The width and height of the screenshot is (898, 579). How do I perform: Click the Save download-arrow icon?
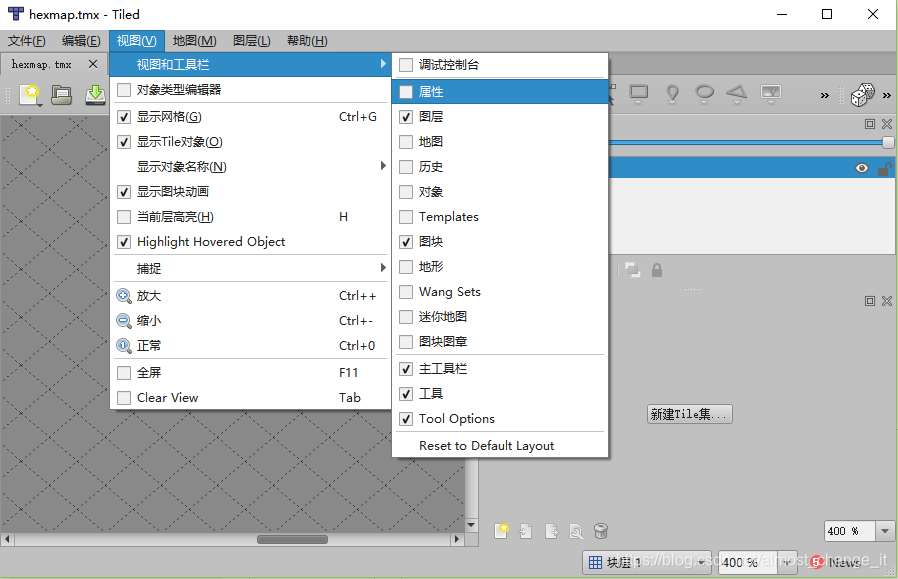[95, 94]
